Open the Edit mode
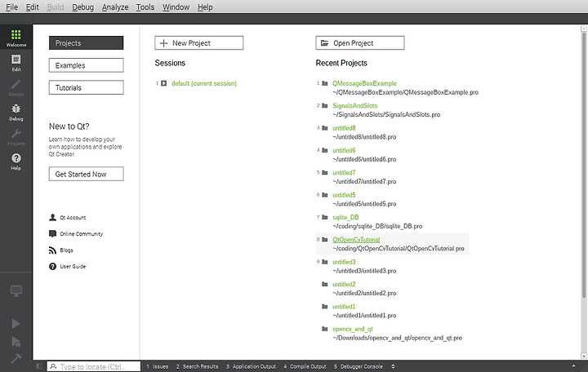588x372 pixels. (16, 63)
